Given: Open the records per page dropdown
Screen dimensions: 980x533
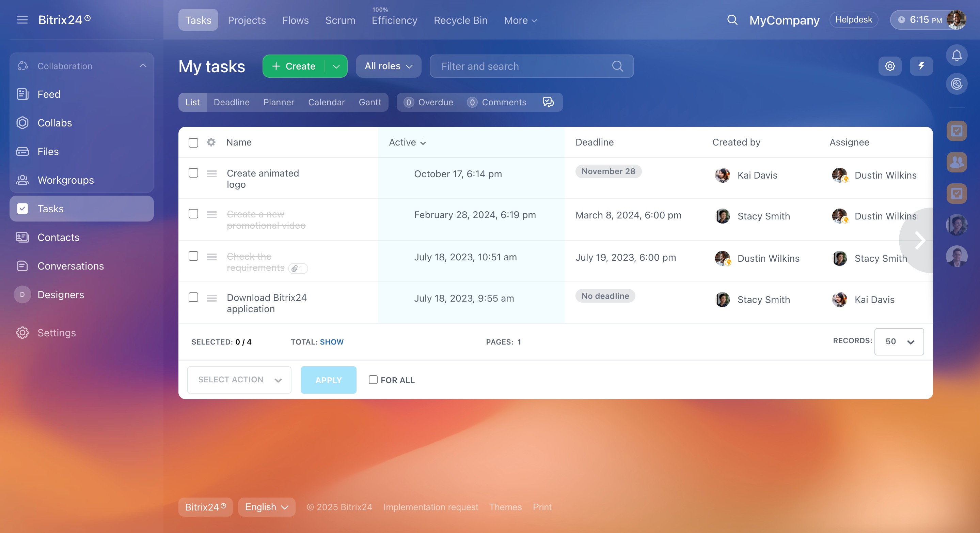Looking at the screenshot, I should click(899, 341).
